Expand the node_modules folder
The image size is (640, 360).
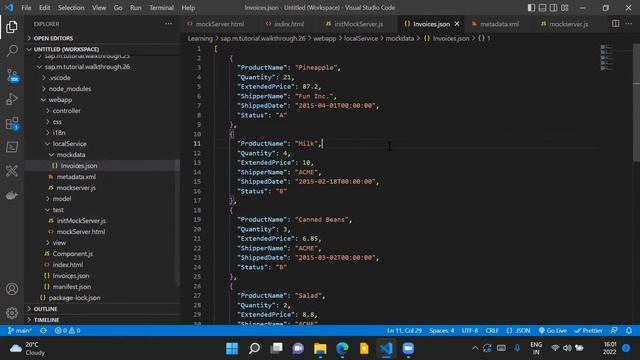tap(69, 89)
